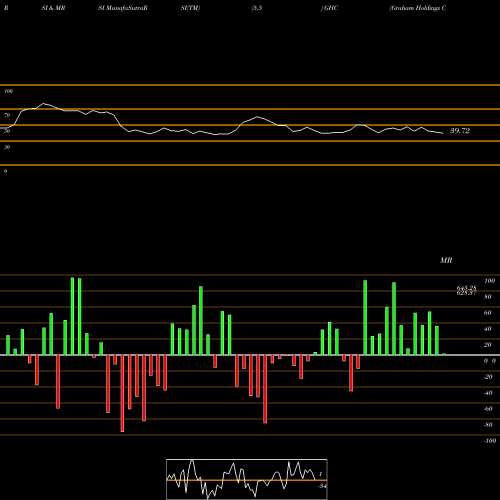Click the '(3,5' parameter text in header
The width and height of the screenshot is (500, 500).
click(x=257, y=8)
